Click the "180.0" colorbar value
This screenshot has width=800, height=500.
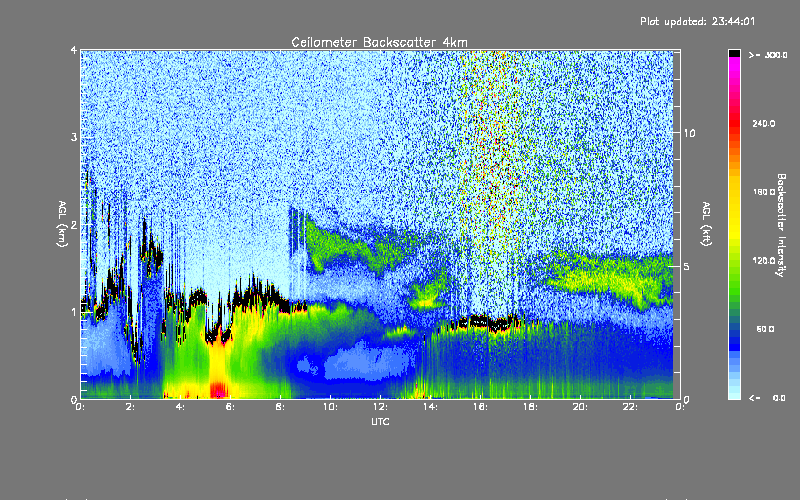pyautogui.click(x=764, y=192)
